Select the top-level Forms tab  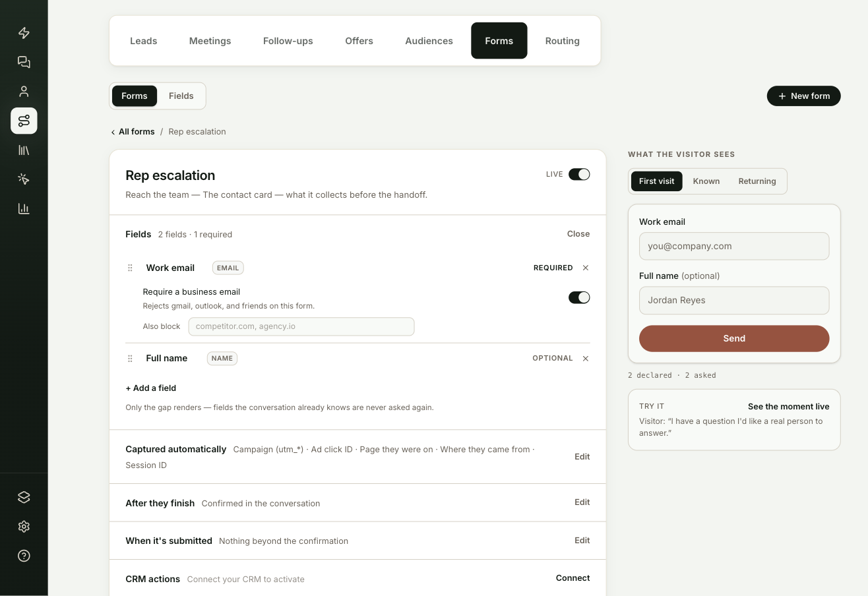499,41
